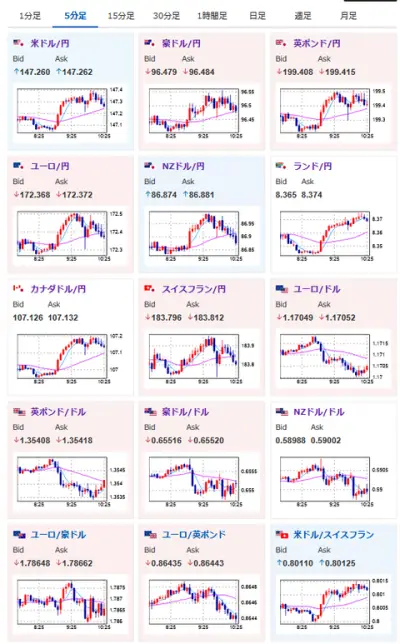Image resolution: width=400 pixels, height=644 pixels.
Task: Click the 豪ドル/ドル mini chart
Action: point(201,482)
